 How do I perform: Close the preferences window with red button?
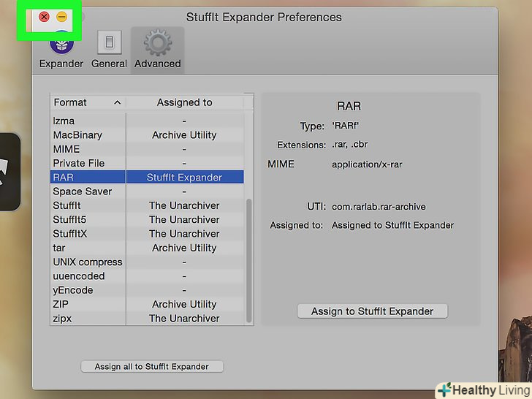pyautogui.click(x=44, y=17)
